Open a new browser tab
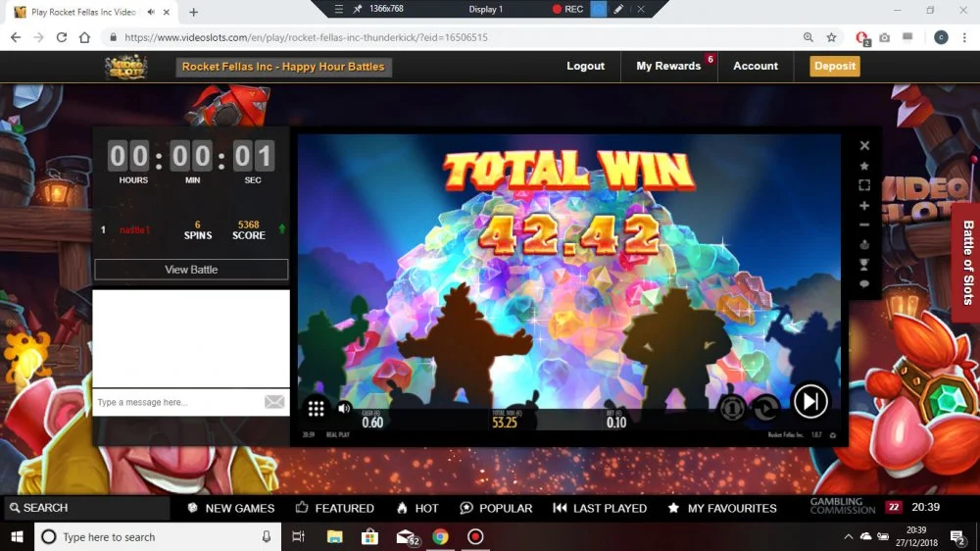980x551 pixels. (x=194, y=12)
